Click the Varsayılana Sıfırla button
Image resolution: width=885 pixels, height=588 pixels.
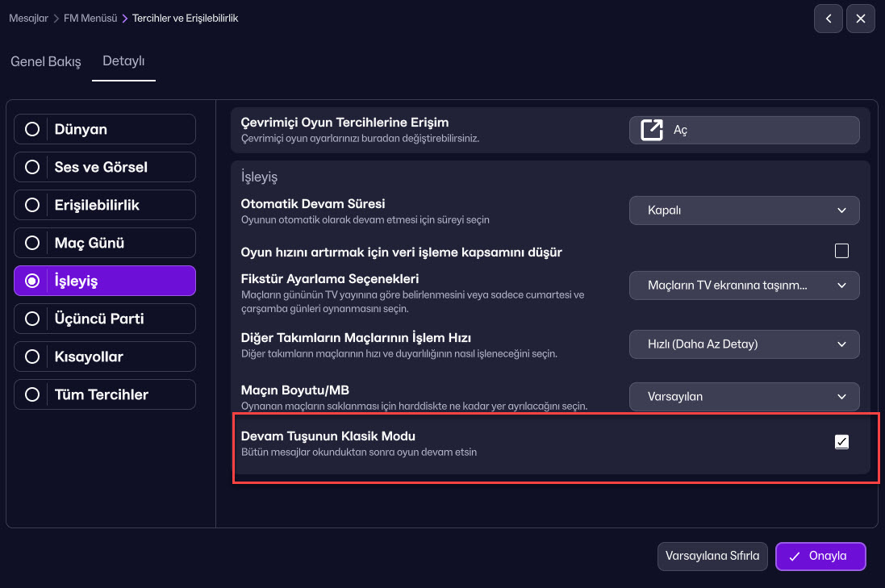click(x=712, y=556)
